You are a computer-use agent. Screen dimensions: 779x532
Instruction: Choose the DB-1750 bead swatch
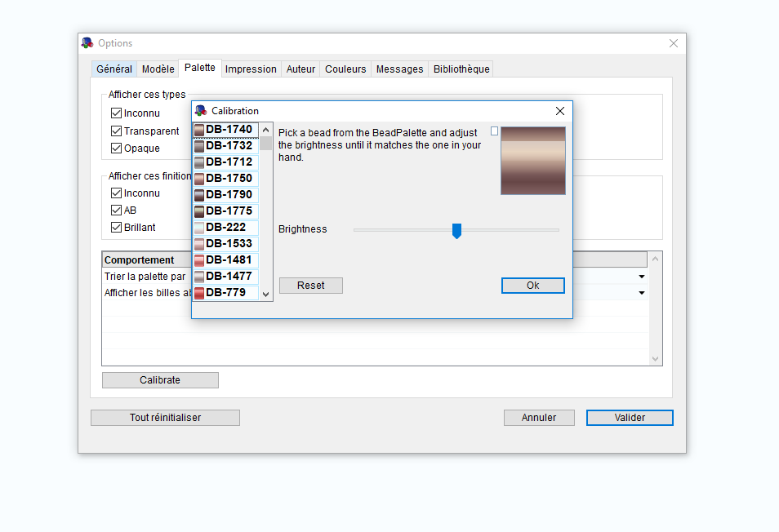199,179
